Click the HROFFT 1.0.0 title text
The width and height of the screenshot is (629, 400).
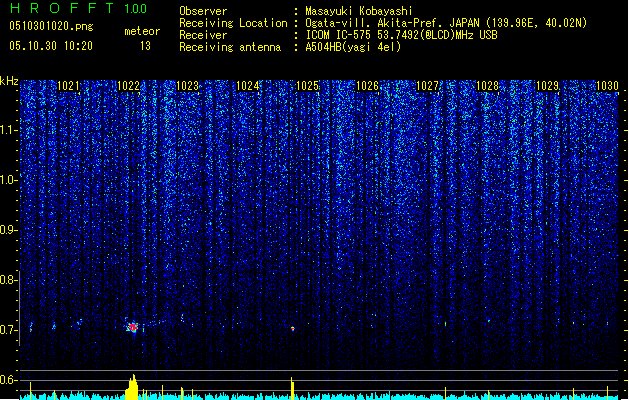tap(78, 8)
